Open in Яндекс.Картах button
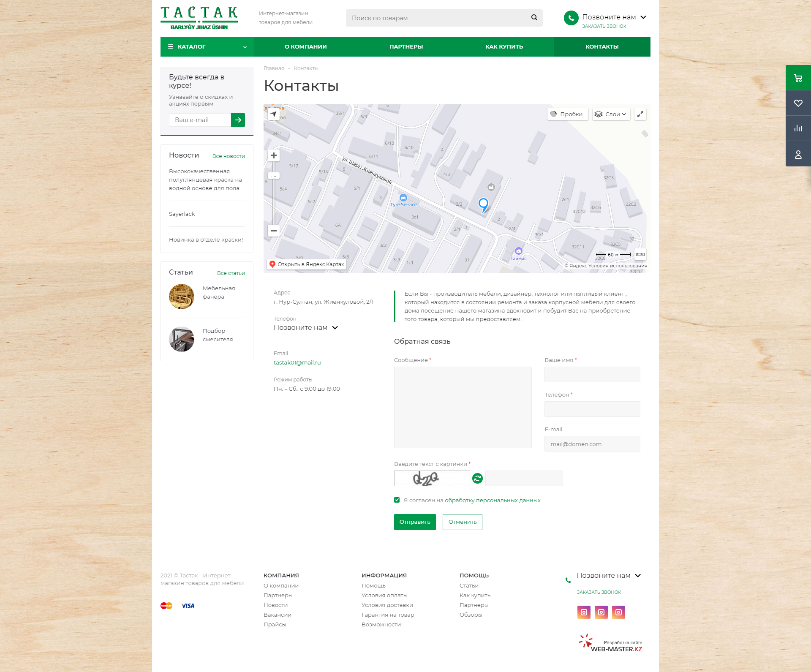Screen dimensions: 811x672 coord(307,264)
